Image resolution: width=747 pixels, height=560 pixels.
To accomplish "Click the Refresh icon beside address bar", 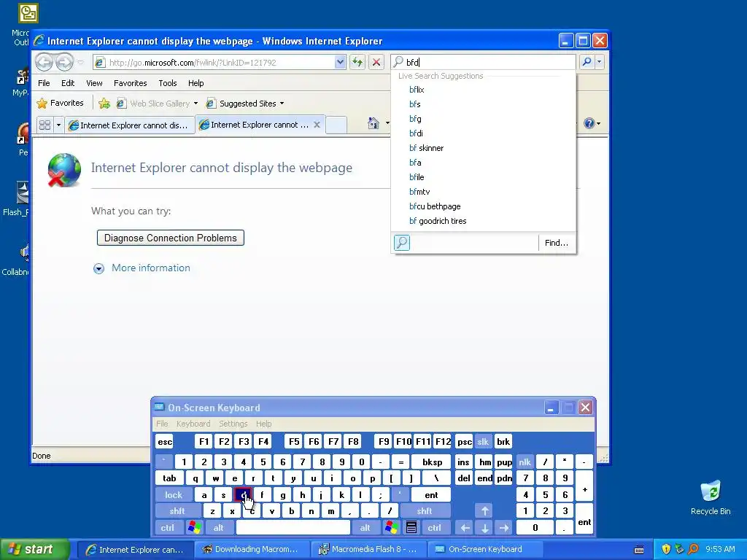I will pyautogui.click(x=357, y=62).
